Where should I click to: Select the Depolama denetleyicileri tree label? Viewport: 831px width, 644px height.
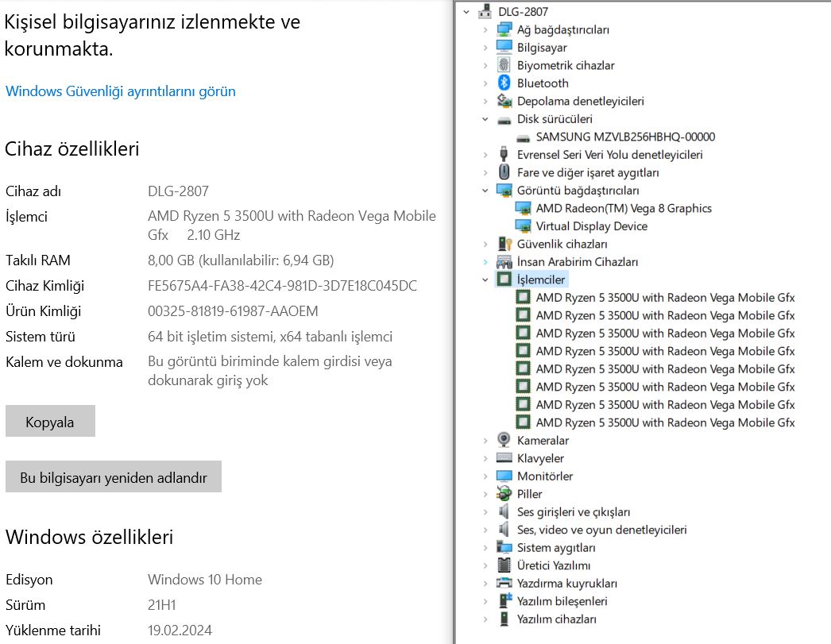coord(580,101)
